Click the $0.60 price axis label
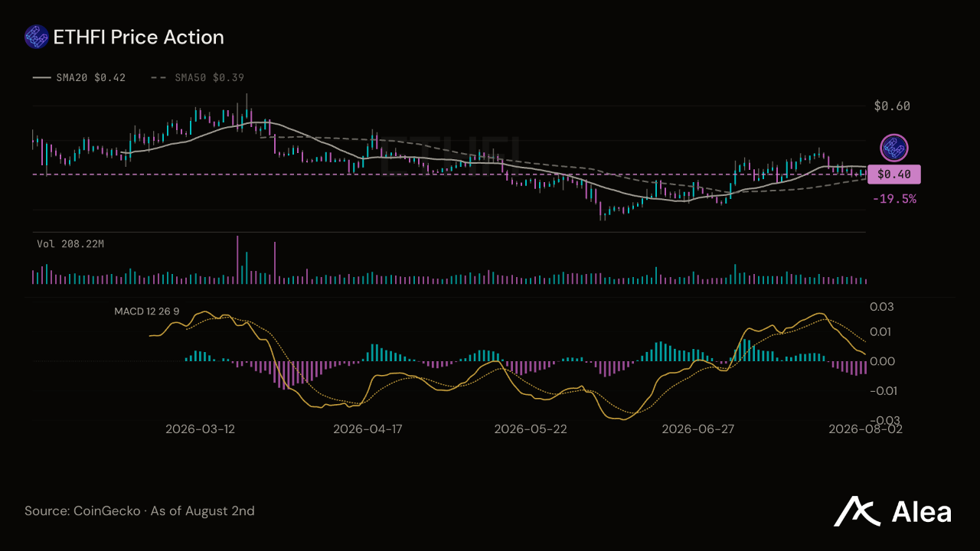 coord(892,106)
